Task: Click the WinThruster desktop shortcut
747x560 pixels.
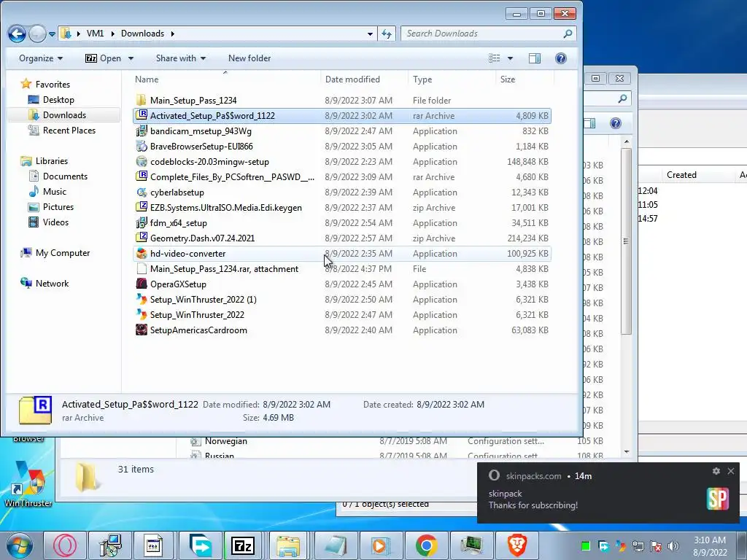Action: [28, 483]
